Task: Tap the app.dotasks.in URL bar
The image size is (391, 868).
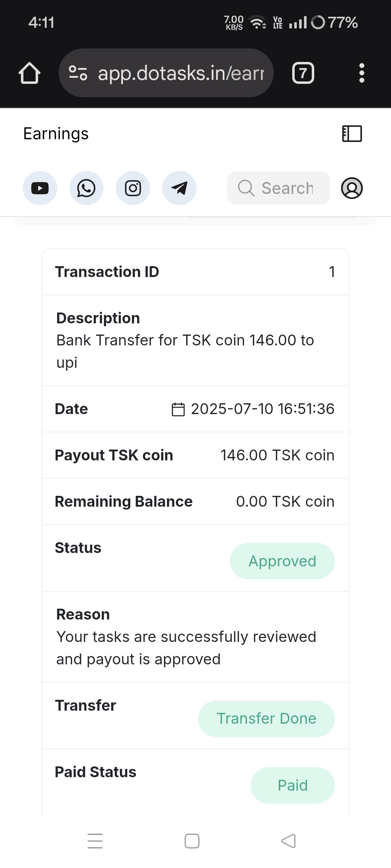Action: [x=181, y=73]
